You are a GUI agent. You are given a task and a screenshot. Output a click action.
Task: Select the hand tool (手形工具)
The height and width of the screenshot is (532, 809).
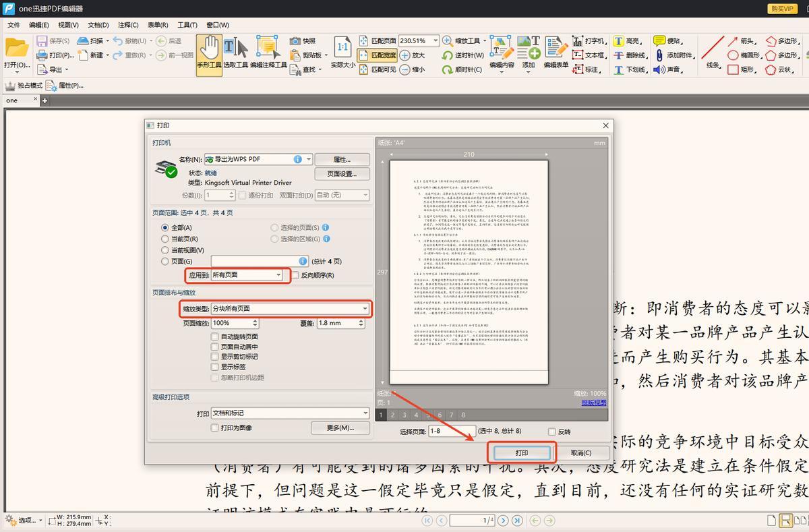click(209, 53)
